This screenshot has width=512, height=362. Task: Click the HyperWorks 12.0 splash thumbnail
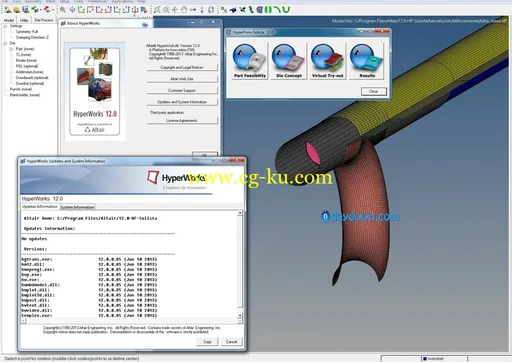tap(95, 91)
